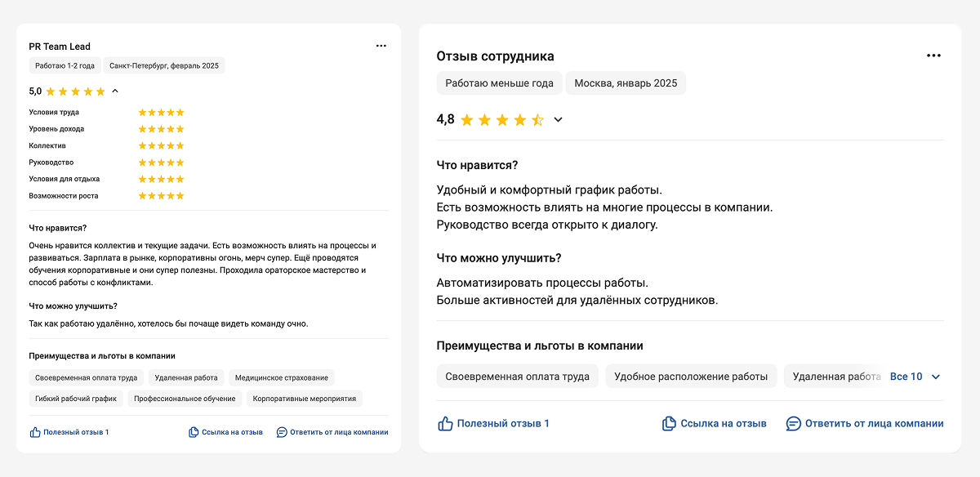This screenshot has width=980, height=477.
Task: Click 'Ответить от лица компании' in right card
Action: coord(874,423)
